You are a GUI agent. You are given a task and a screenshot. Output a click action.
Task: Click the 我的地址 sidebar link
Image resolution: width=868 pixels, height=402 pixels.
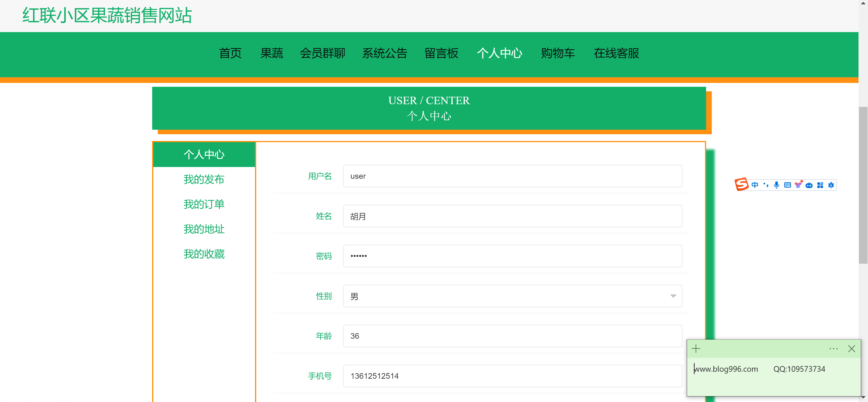[x=204, y=229]
